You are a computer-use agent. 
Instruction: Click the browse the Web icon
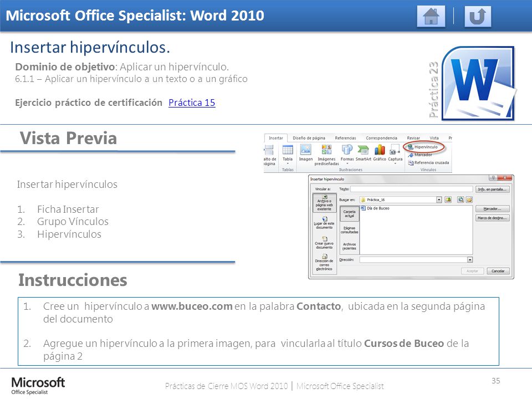(461, 199)
